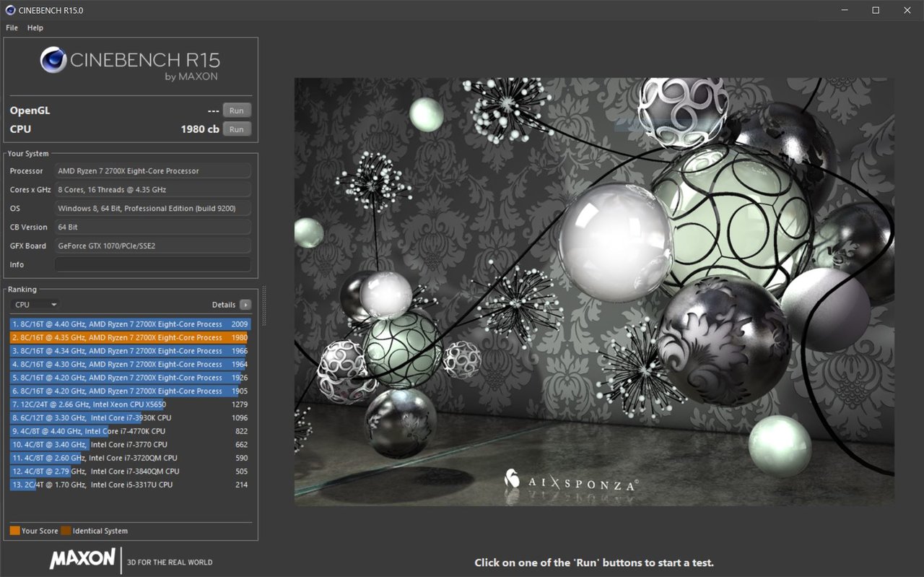
Task: Click the CPU score 1980 cb
Action: pos(200,129)
